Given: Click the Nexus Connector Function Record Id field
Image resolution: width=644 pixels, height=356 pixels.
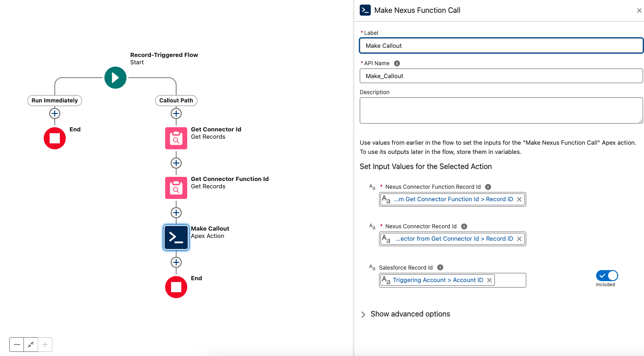Looking at the screenshot, I should click(x=453, y=199).
